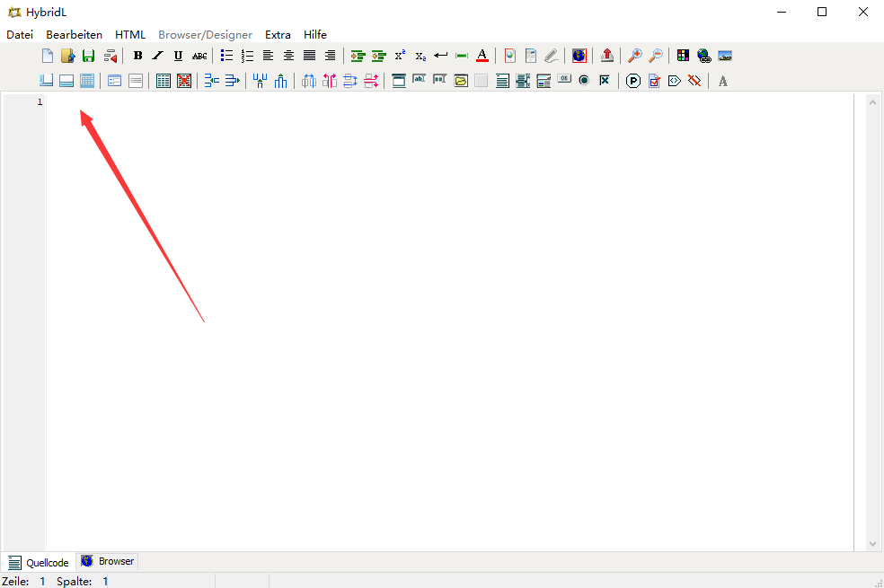The image size is (884, 588).
Task: Zoom in with the plus magnifier
Action: click(635, 56)
